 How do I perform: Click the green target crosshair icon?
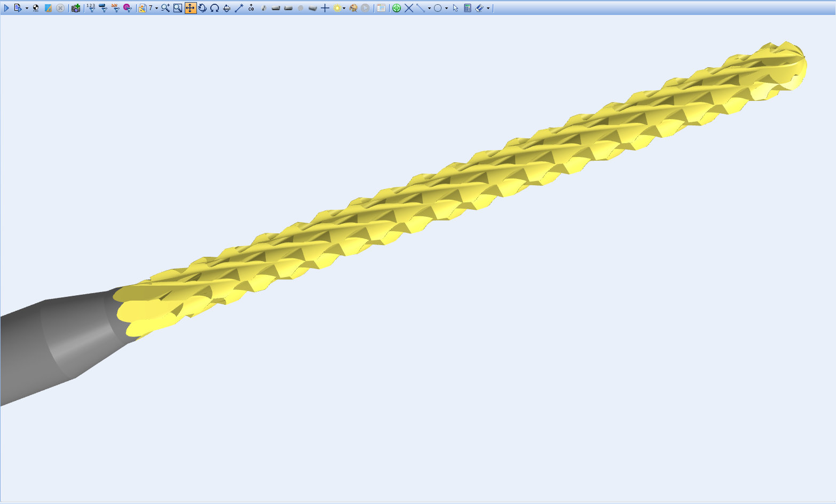397,8
